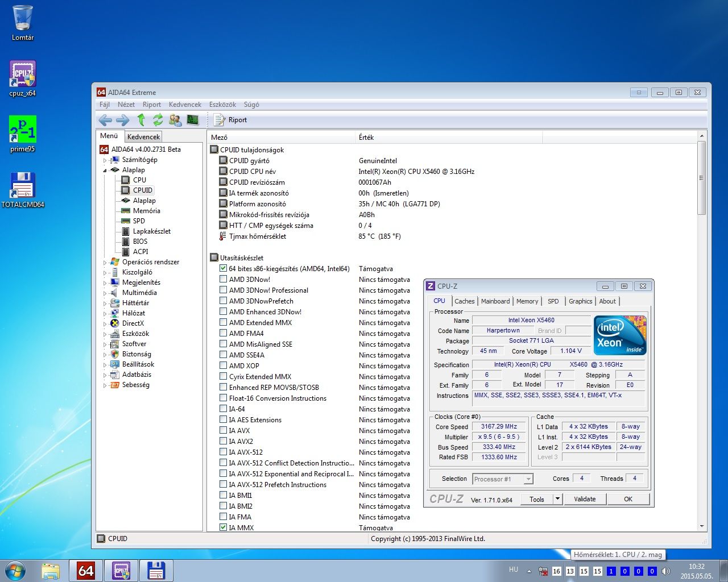The width and height of the screenshot is (728, 582).
Task: Click the Érték column header
Action: tap(449, 137)
